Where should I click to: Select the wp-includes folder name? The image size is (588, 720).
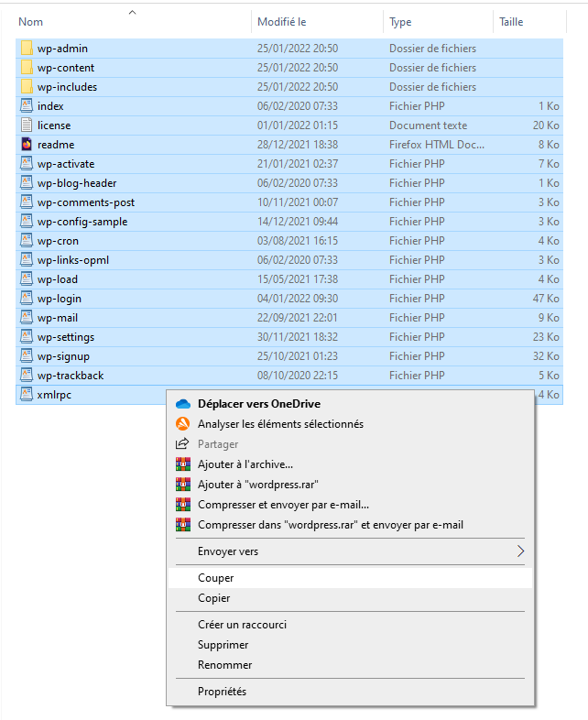[67, 87]
